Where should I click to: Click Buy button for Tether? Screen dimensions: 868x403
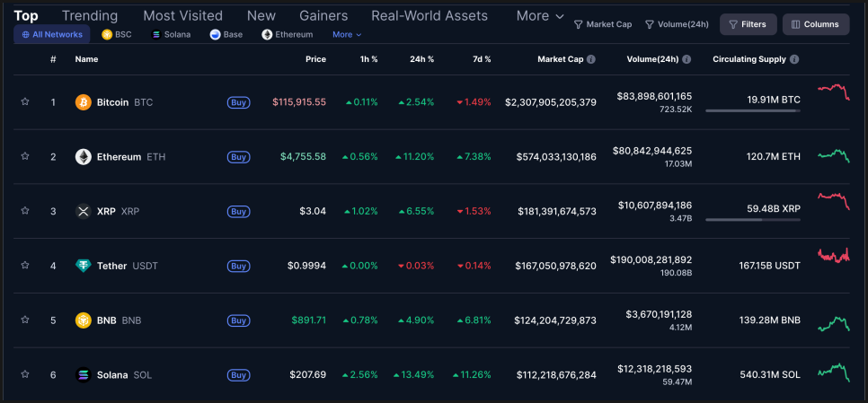pyautogui.click(x=239, y=266)
